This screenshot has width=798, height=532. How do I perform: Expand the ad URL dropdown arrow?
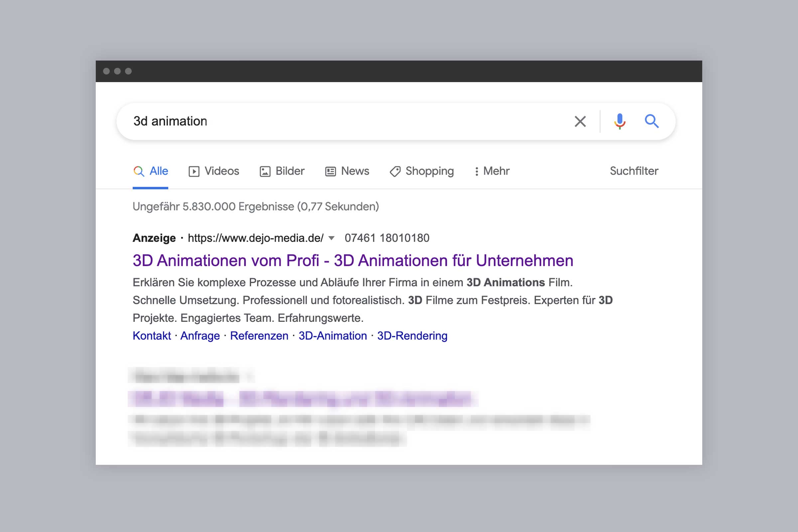click(332, 238)
